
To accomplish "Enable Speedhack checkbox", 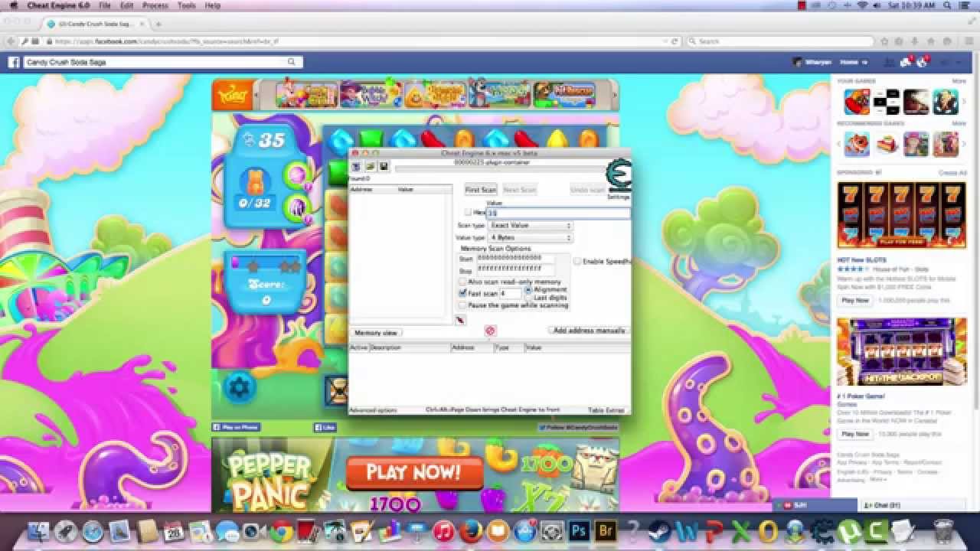I will 577,262.
